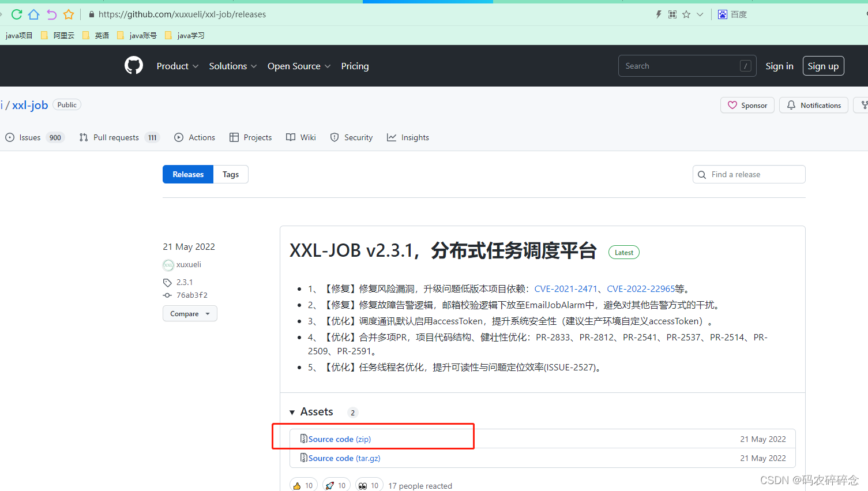Open the Compare dropdown

pos(190,313)
